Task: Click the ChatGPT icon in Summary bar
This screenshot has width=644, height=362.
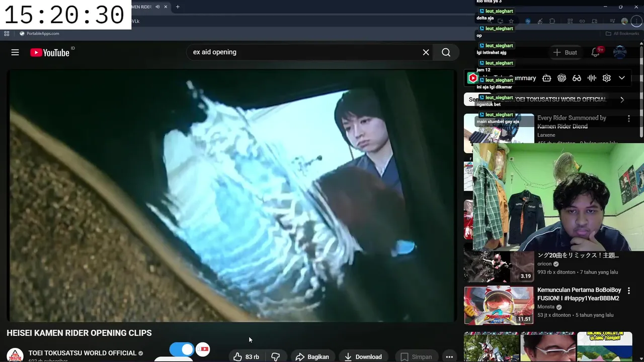Action: tap(562, 78)
